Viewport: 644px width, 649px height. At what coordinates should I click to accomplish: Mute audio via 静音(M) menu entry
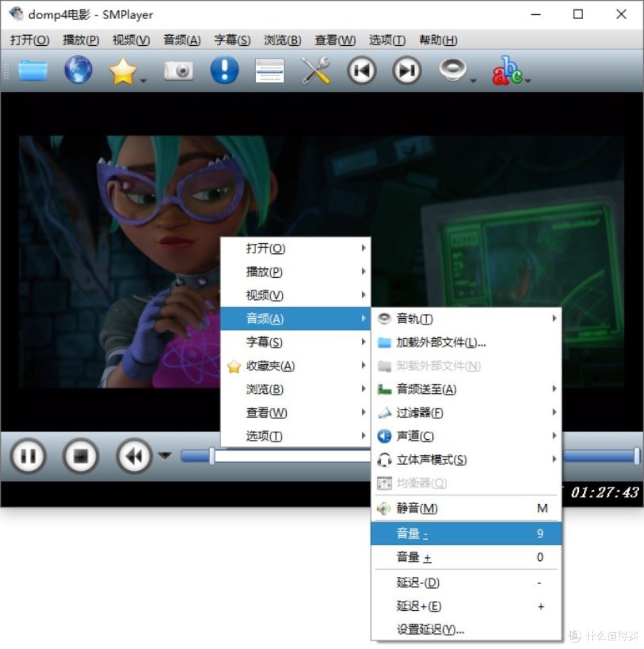pyautogui.click(x=417, y=508)
